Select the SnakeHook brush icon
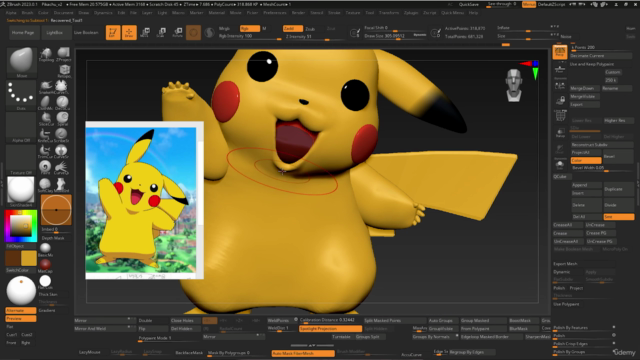Viewport: 640px width, 360px height. [46, 87]
